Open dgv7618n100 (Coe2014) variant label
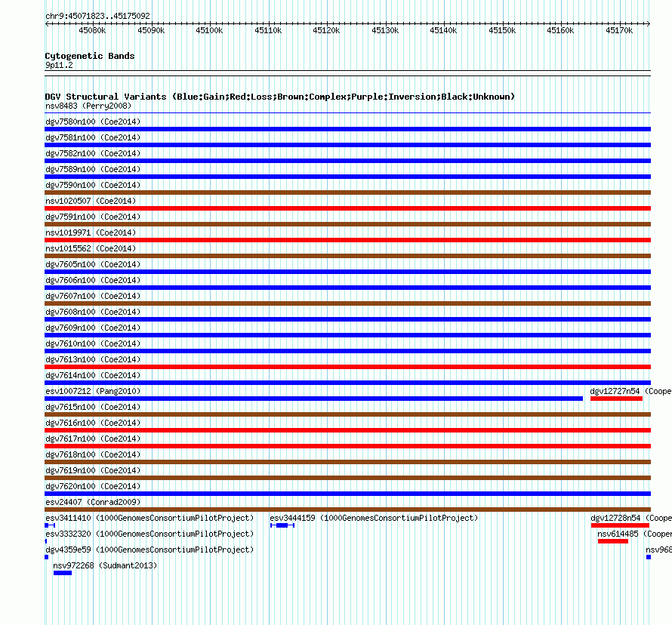The width and height of the screenshot is (672, 625). tap(93, 454)
